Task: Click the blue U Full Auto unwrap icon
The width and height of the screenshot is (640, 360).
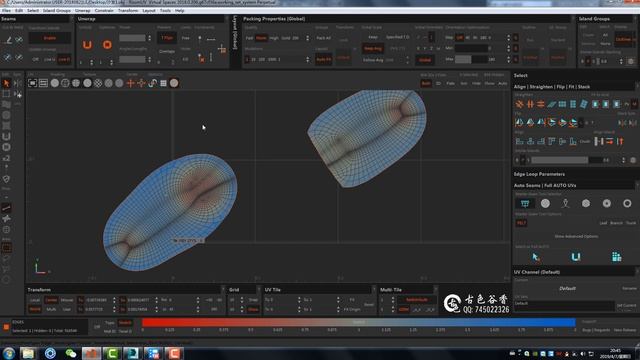Action: coord(576,257)
